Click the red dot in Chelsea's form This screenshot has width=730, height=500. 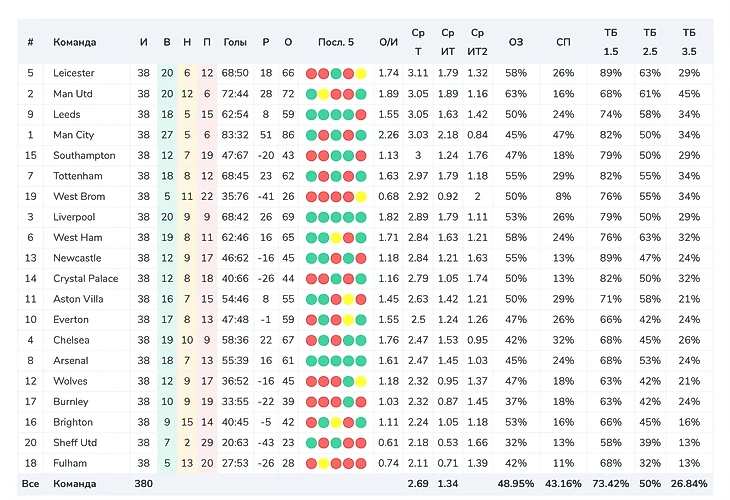pyautogui.click(x=312, y=340)
